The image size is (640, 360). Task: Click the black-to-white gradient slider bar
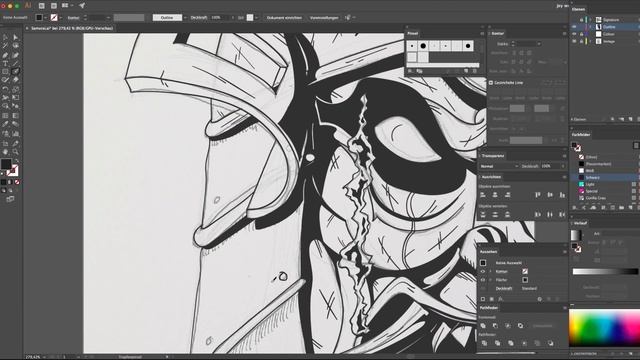[x=605, y=271]
